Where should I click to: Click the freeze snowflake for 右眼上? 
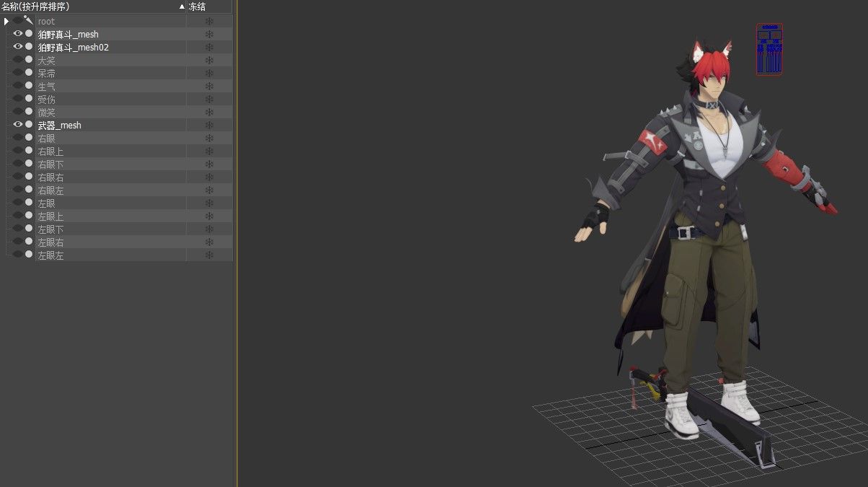(x=209, y=152)
